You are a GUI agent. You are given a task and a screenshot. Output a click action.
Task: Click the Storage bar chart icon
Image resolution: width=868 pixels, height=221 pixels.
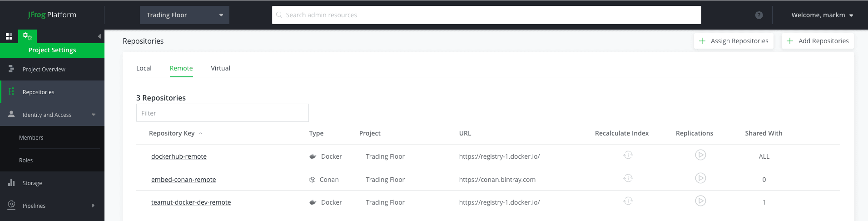coord(11,182)
